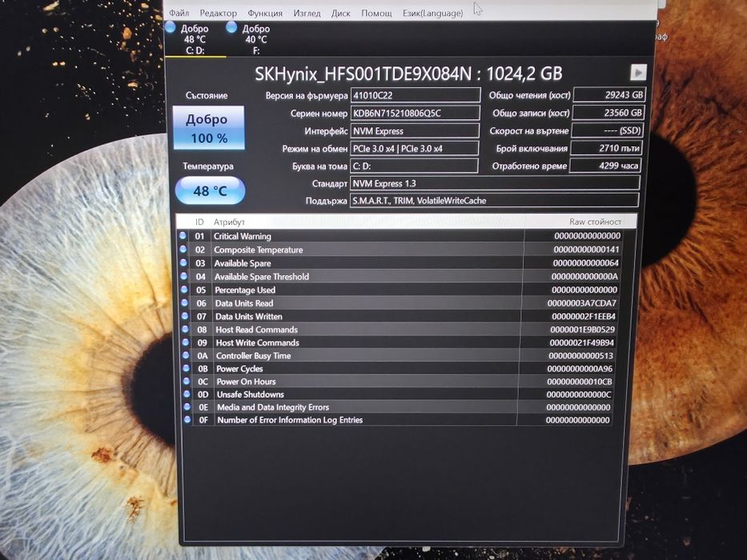Click the serial number field KDB6N715210806Q5C

(x=415, y=113)
